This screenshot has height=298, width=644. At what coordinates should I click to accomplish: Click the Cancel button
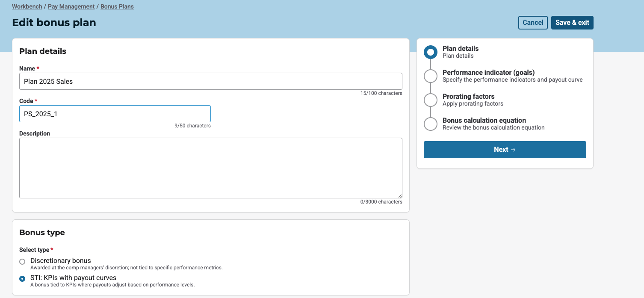532,23
